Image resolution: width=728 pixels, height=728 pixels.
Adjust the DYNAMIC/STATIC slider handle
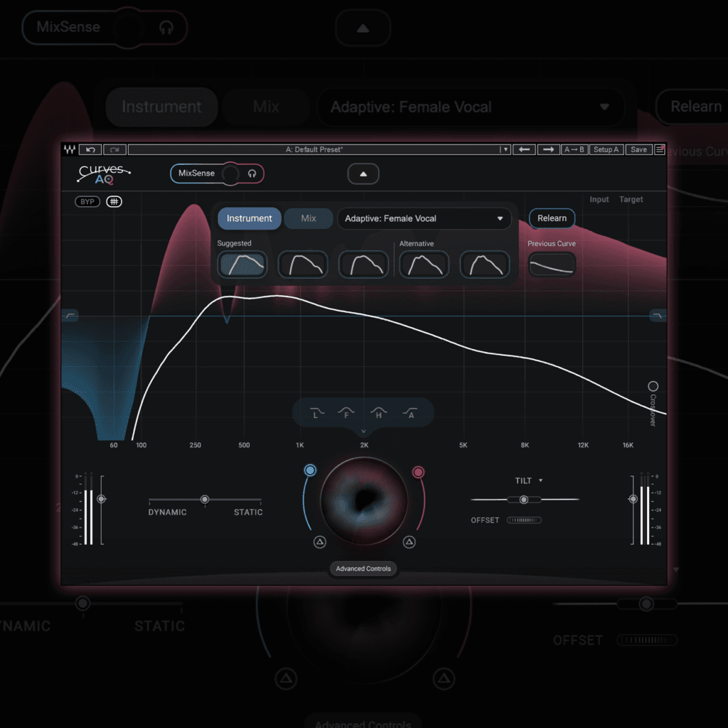[x=205, y=500]
